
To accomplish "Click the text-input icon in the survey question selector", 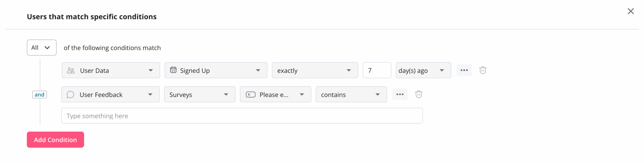I will coord(250,95).
